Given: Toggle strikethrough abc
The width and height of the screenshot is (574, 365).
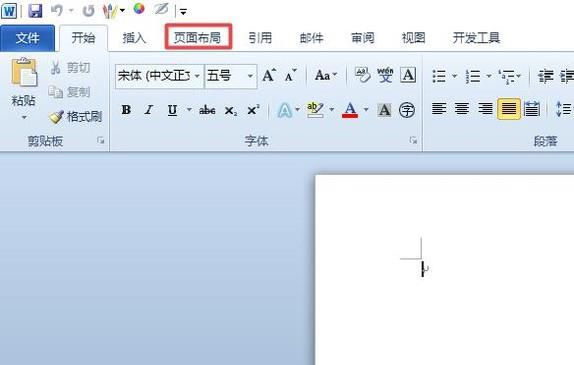Looking at the screenshot, I should click(x=207, y=110).
